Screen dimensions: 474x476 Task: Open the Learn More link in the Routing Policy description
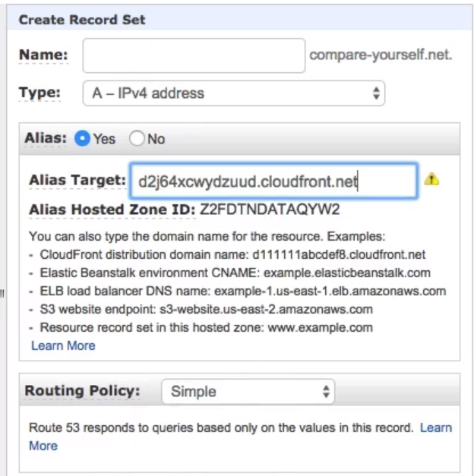pyautogui.click(x=436, y=427)
